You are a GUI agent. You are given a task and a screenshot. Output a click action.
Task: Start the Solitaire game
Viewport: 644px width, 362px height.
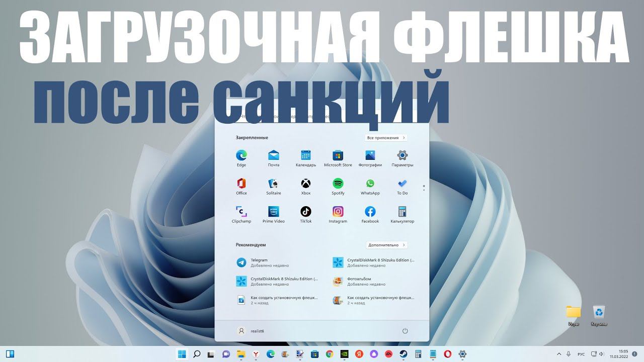pyautogui.click(x=274, y=186)
